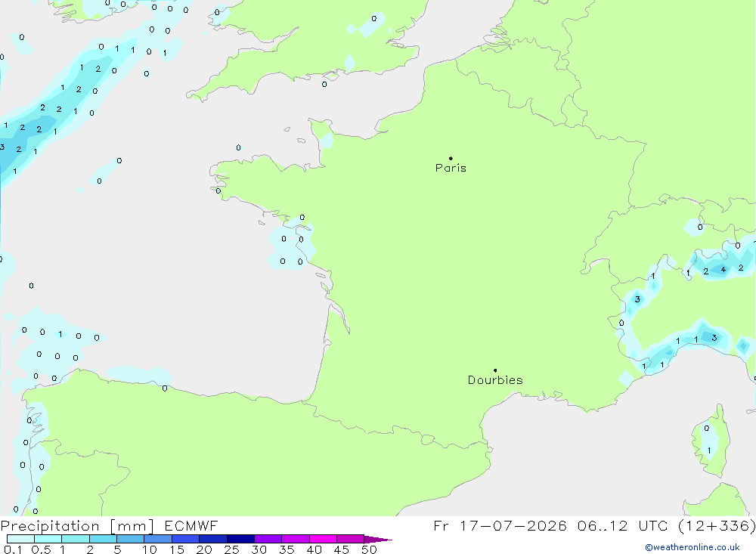Click the '0.5' legend scale label
The width and height of the screenshot is (756, 554).
click(x=41, y=549)
